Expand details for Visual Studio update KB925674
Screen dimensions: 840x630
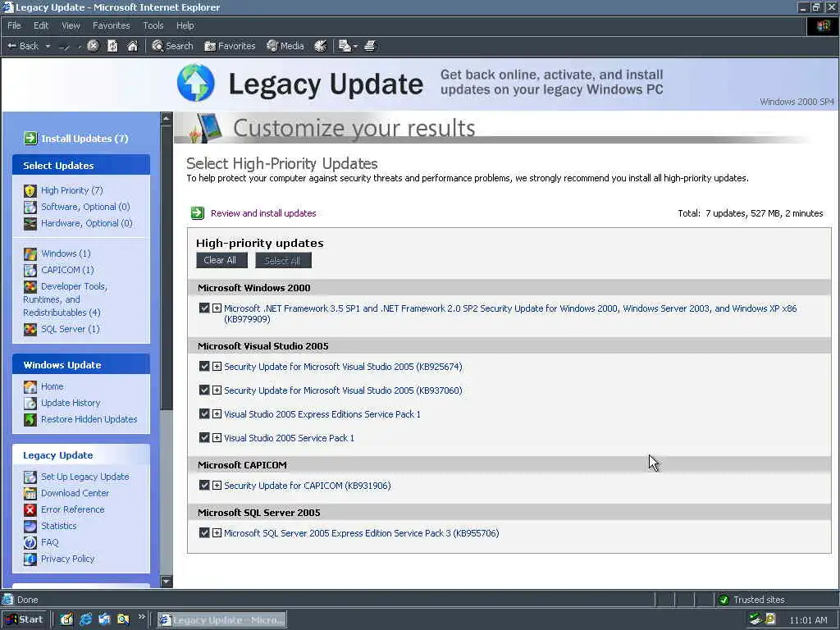217,367
